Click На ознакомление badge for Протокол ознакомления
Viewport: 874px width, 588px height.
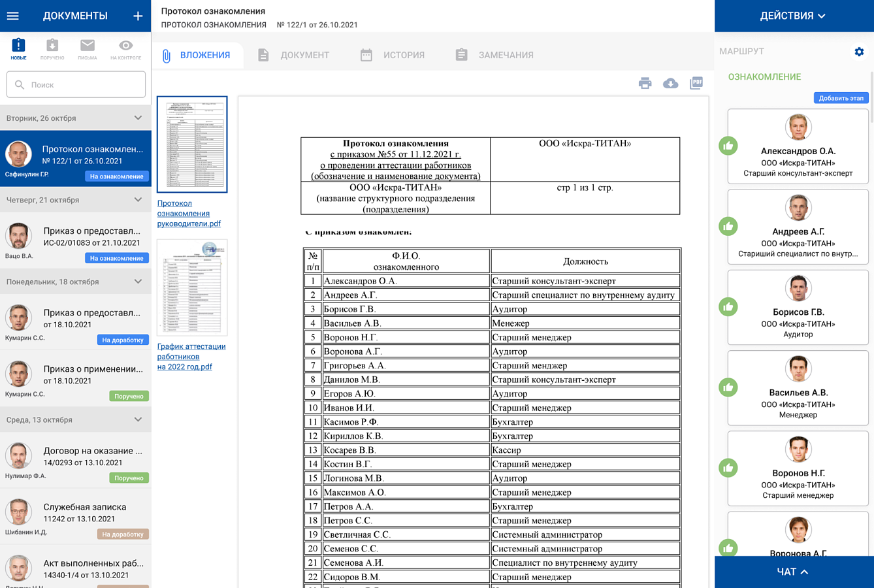117,176
